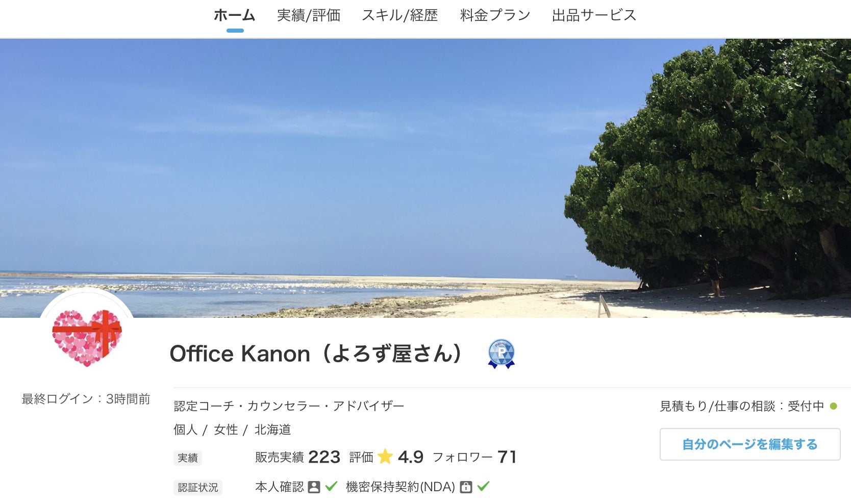Click the yellow rating star icon
Viewport: 851px width, 504px height.
[x=385, y=457]
